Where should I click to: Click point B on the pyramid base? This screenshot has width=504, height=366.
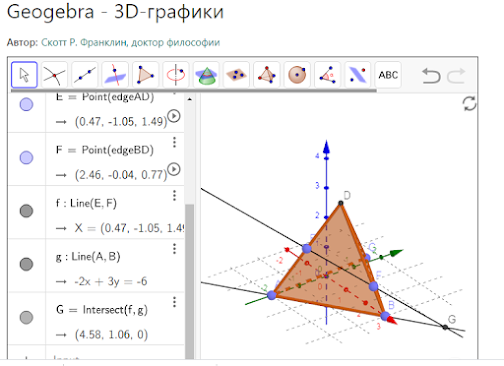(385, 316)
